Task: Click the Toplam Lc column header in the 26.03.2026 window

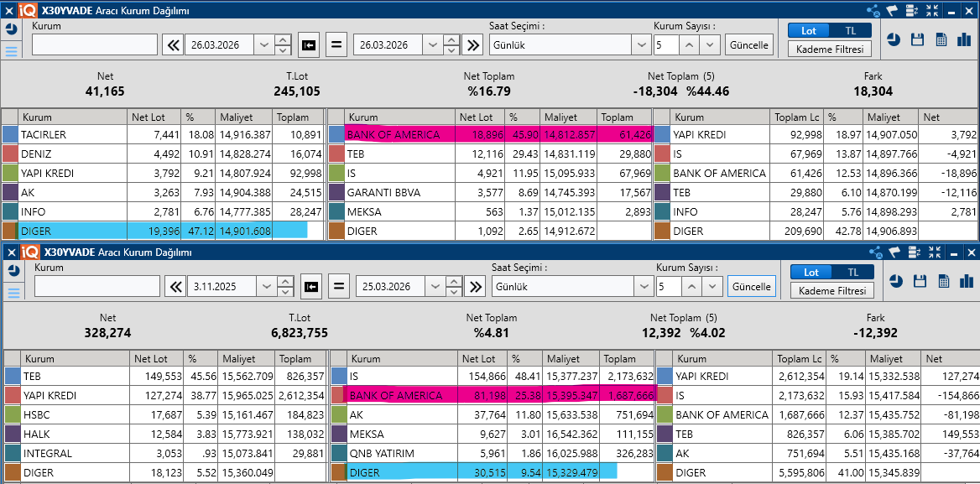Action: coord(797,117)
